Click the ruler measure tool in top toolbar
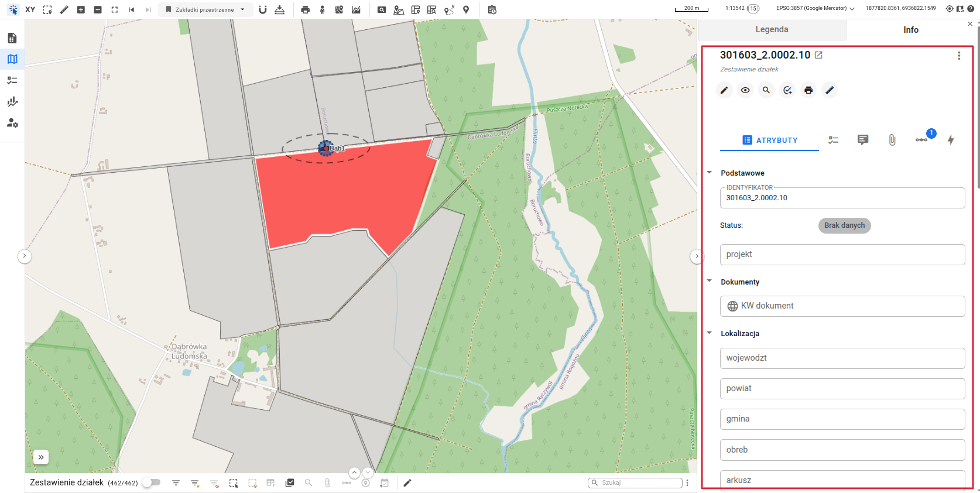The image size is (980, 493). point(64,9)
